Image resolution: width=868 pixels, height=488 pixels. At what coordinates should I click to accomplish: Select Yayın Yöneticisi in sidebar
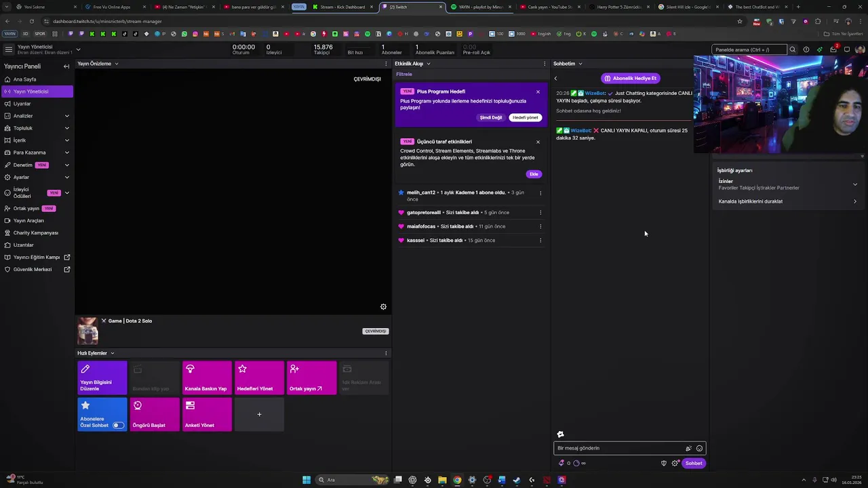(37, 91)
